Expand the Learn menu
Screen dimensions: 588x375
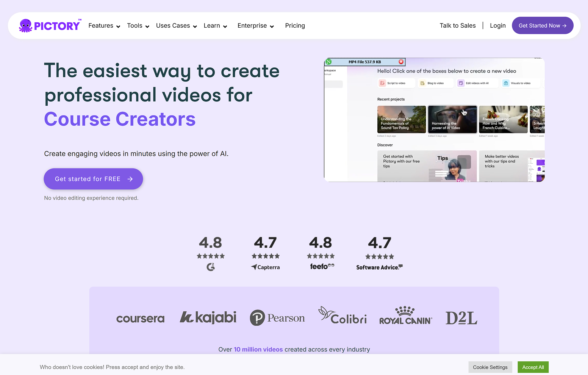click(215, 26)
